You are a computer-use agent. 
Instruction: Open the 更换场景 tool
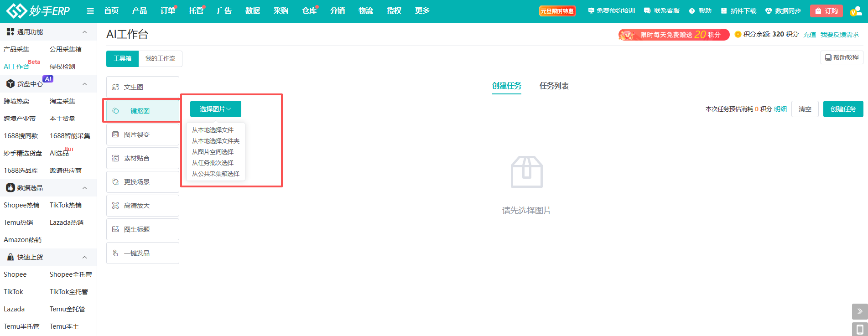pyautogui.click(x=143, y=182)
